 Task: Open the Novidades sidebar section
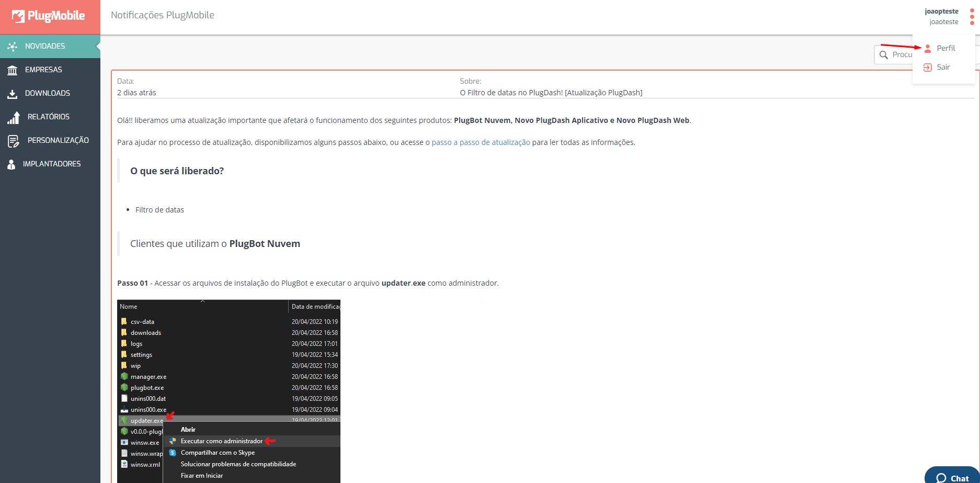50,46
